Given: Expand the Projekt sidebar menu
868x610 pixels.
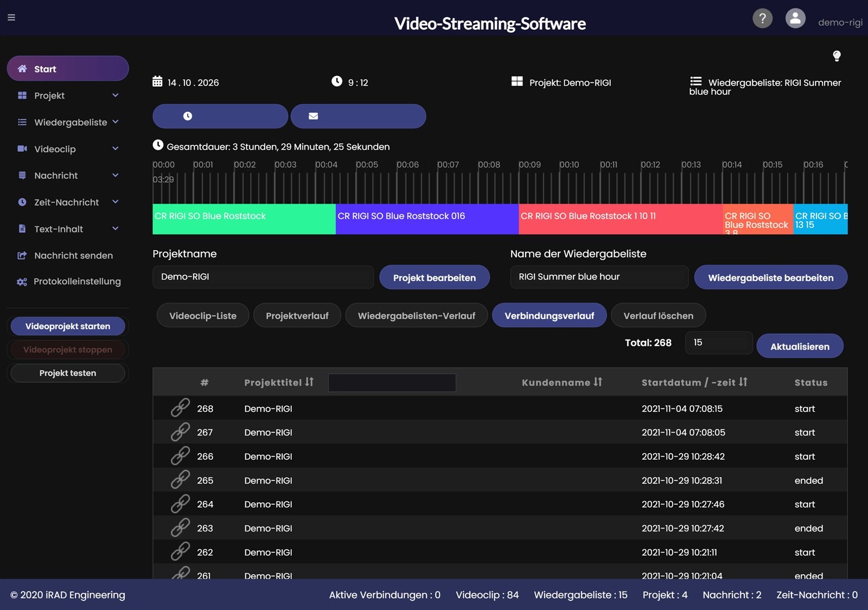Looking at the screenshot, I should 68,95.
